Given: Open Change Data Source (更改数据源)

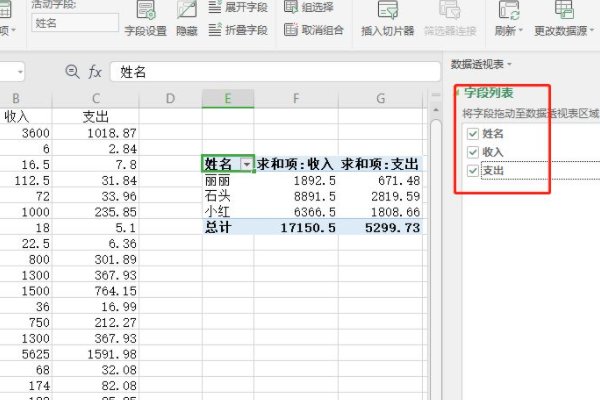Looking at the screenshot, I should [x=564, y=19].
